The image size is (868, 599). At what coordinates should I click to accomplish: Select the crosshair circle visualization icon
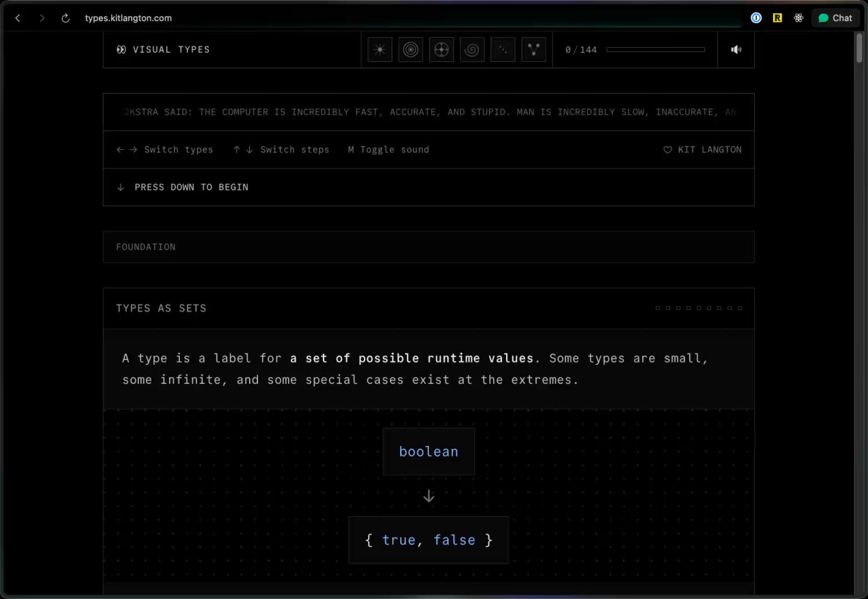pyautogui.click(x=441, y=49)
